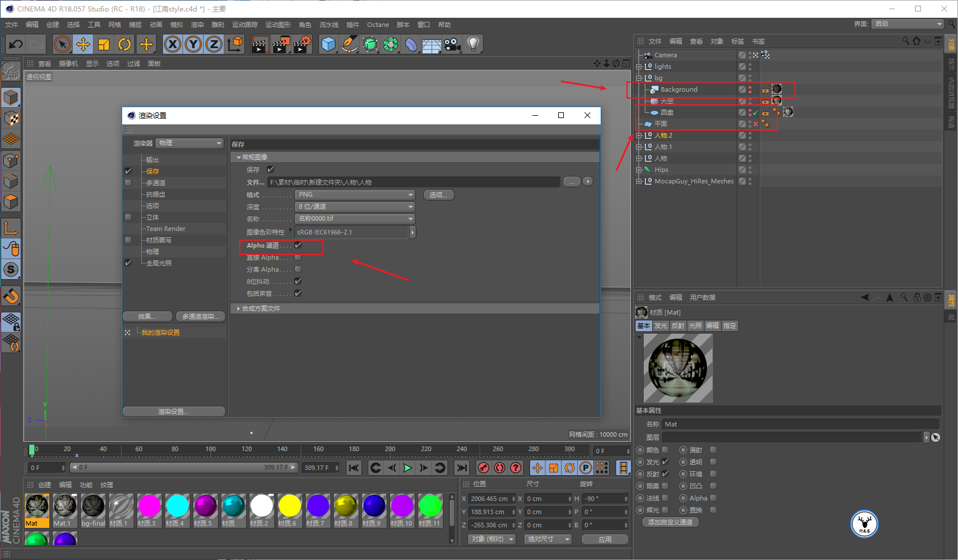Select the Move tool in the toolbar
The height and width of the screenshot is (560, 958).
(83, 44)
